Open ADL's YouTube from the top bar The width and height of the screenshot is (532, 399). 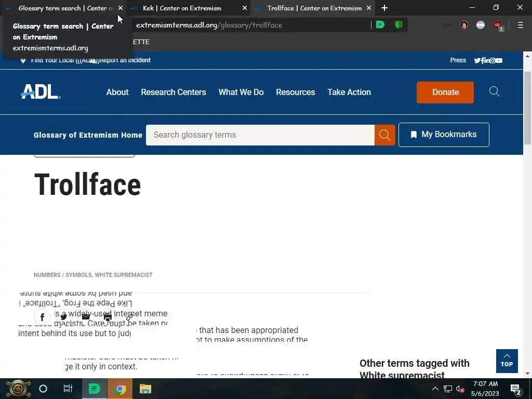tap(499, 60)
